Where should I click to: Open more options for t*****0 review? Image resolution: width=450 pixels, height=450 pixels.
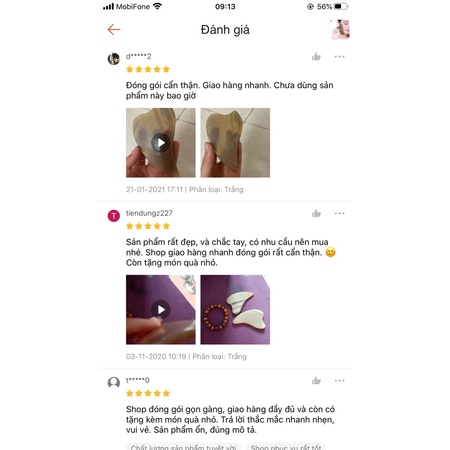339,381
